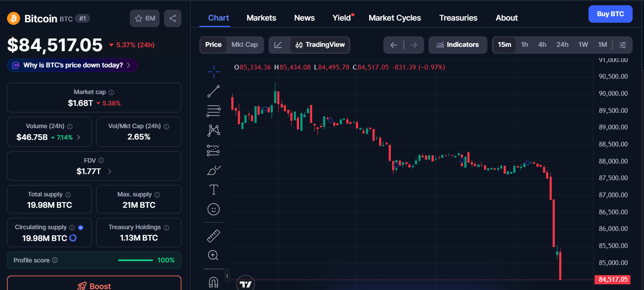Viewport: 644px width, 290px height.
Task: Click the Buy BTC button
Action: pyautogui.click(x=610, y=14)
